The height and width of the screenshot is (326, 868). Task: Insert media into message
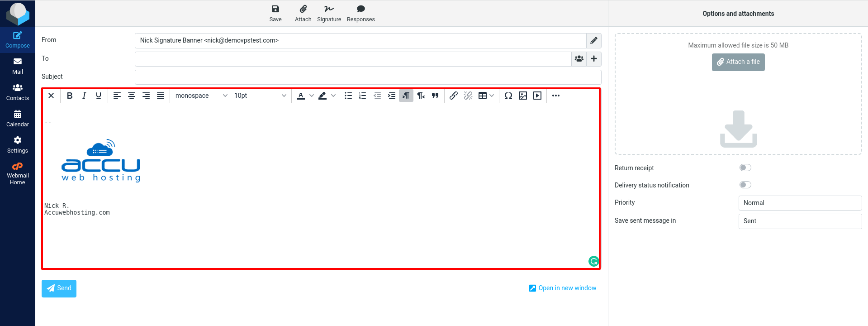(537, 96)
